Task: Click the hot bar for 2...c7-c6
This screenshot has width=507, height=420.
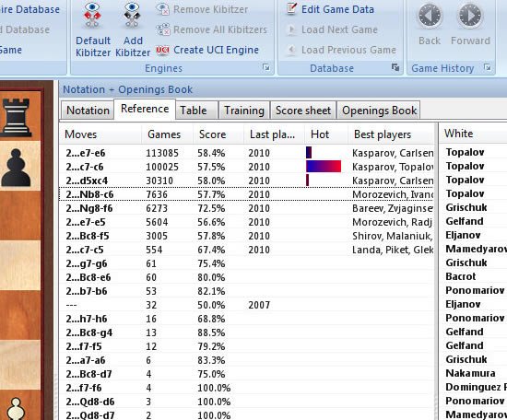Action: point(324,167)
